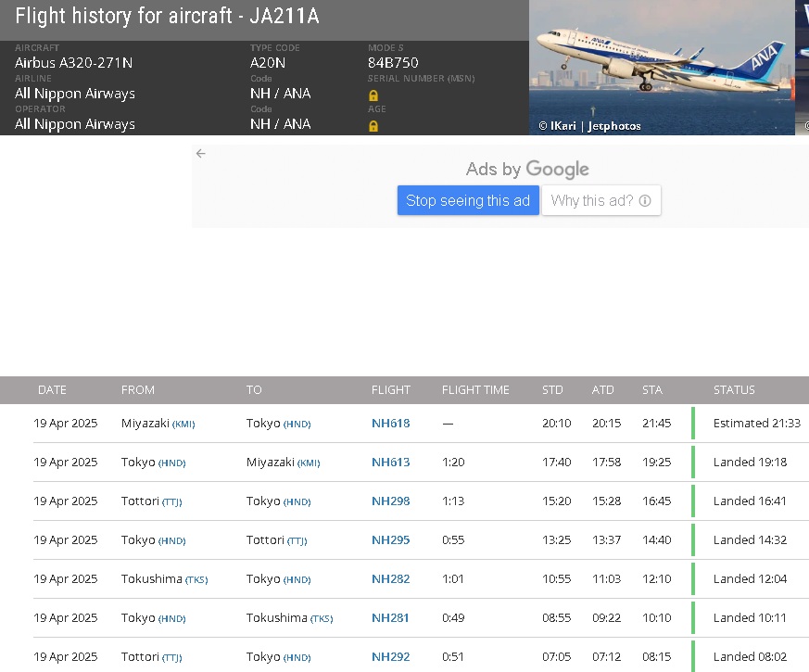The height and width of the screenshot is (672, 809).
Task: Open flight NH295 details link
Action: click(390, 539)
